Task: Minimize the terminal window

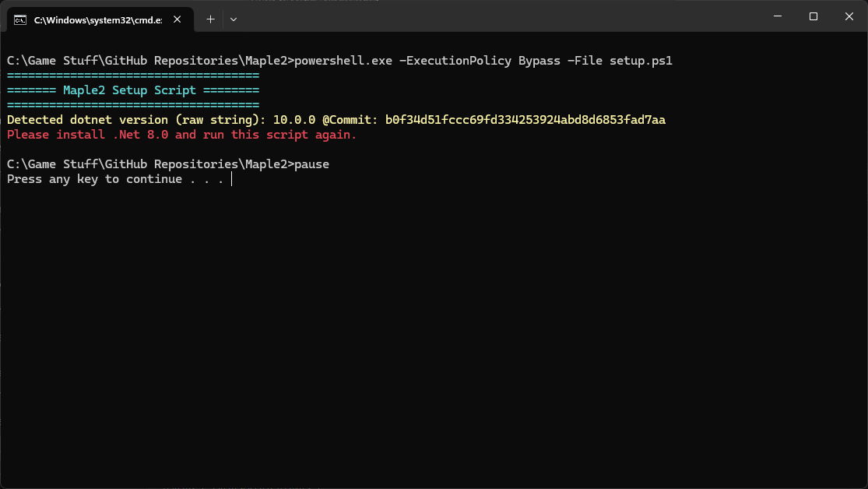Action: point(777,16)
